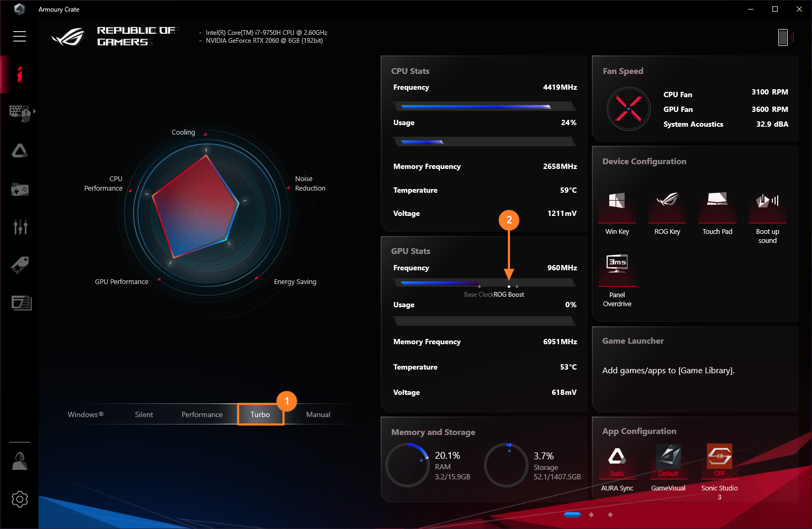
Task: Select the Performance operating mode
Action: click(202, 414)
